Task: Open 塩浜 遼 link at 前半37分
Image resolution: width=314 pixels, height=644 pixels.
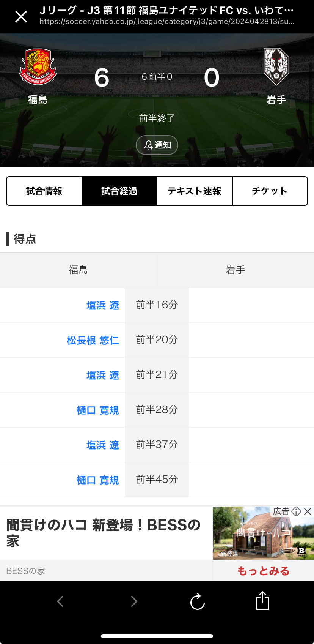Action: 103,445
